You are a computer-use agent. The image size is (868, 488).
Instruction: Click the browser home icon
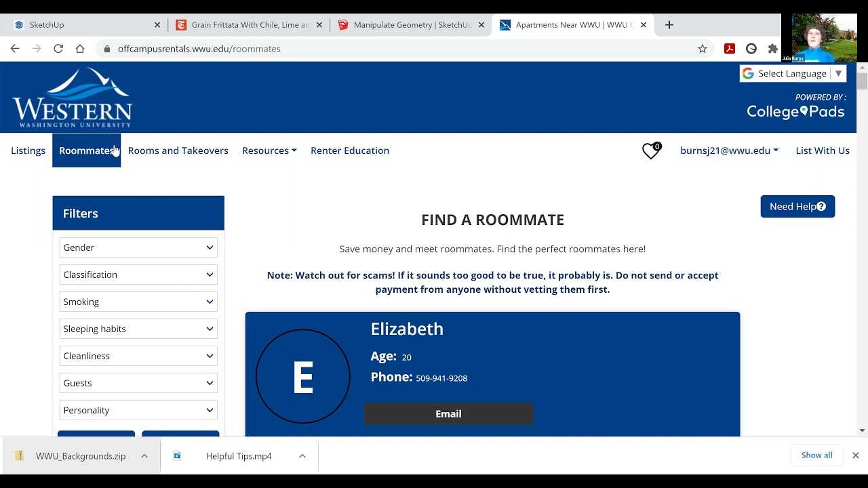[80, 49]
